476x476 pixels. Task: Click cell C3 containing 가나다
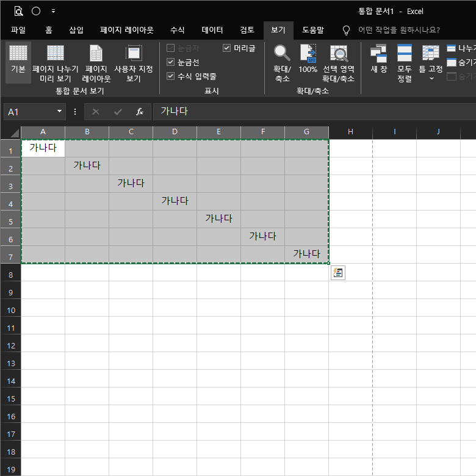(131, 184)
